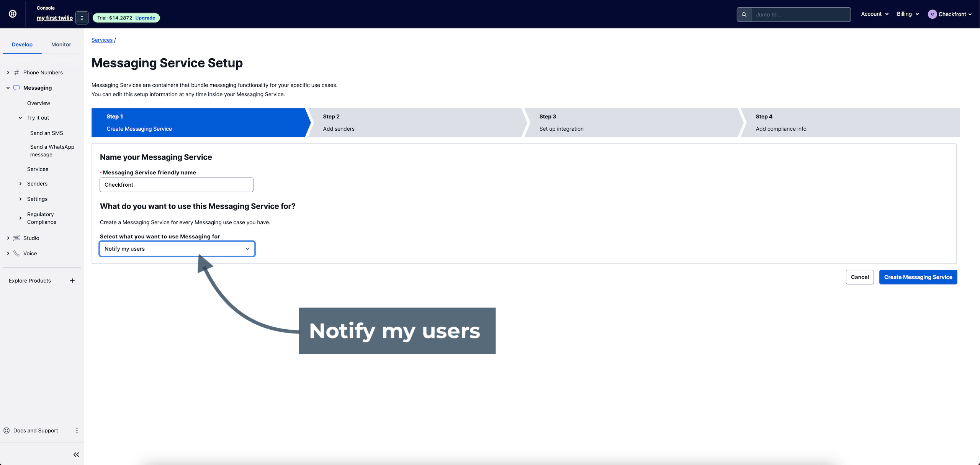
Task: Open the Billing dropdown menu
Action: point(908,14)
